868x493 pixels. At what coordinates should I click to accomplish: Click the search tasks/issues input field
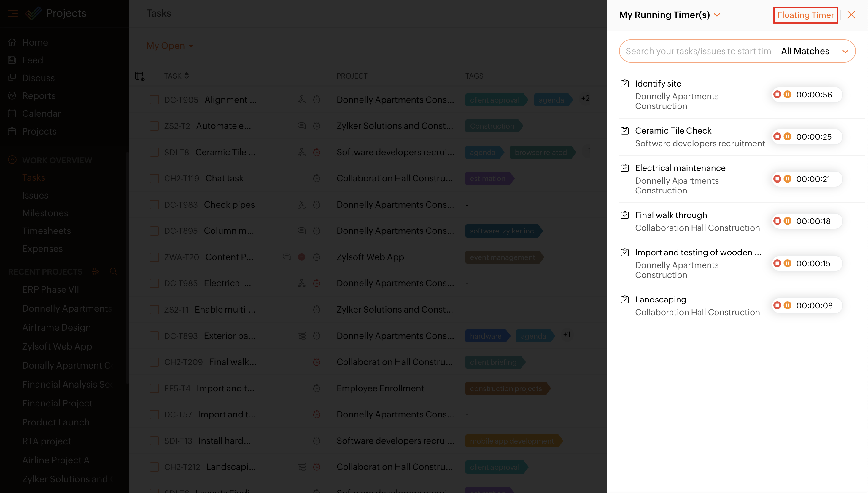(698, 51)
